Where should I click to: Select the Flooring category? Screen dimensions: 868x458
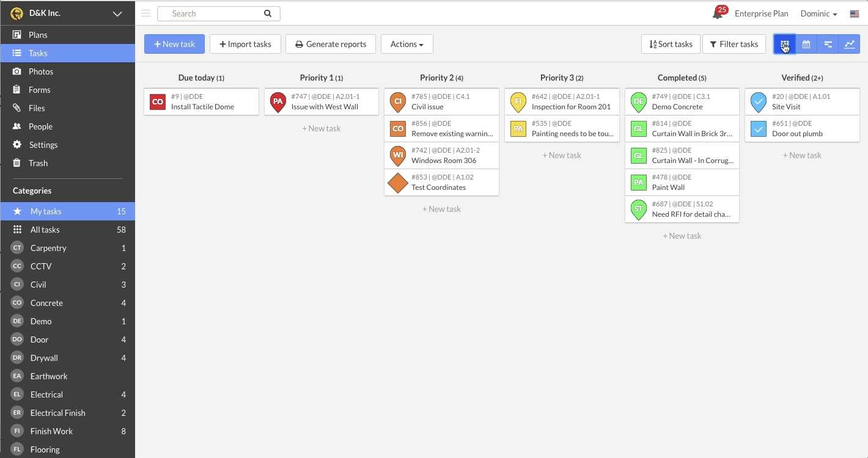[x=67, y=449]
